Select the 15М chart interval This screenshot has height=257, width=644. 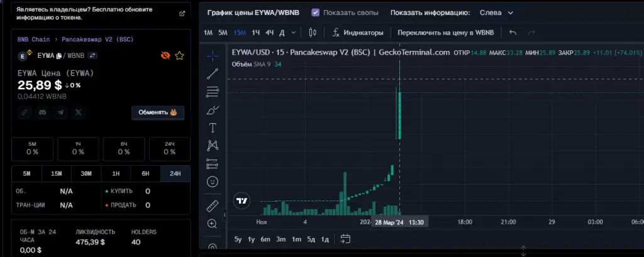pos(240,33)
